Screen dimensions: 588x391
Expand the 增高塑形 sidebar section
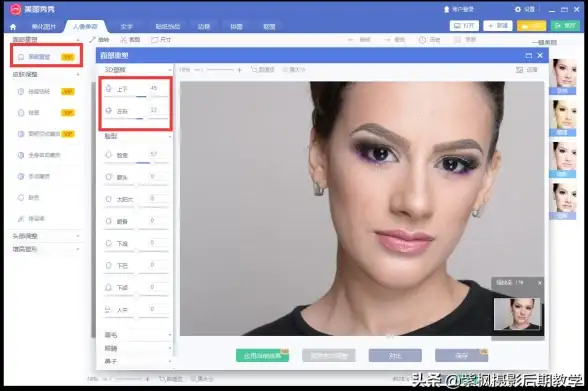click(x=78, y=249)
